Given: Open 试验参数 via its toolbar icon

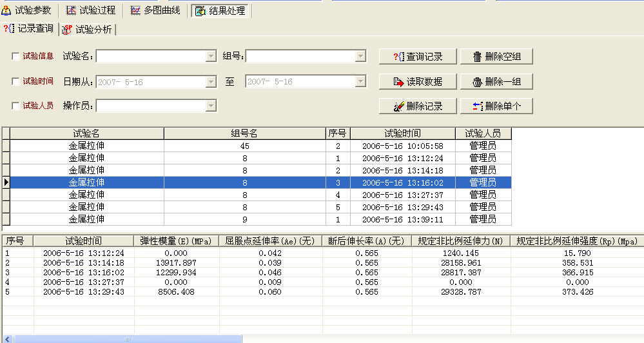Looking at the screenshot, I should [x=6, y=10].
